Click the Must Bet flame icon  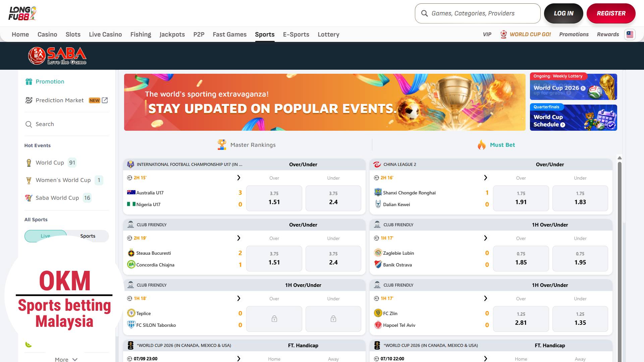coord(482,145)
